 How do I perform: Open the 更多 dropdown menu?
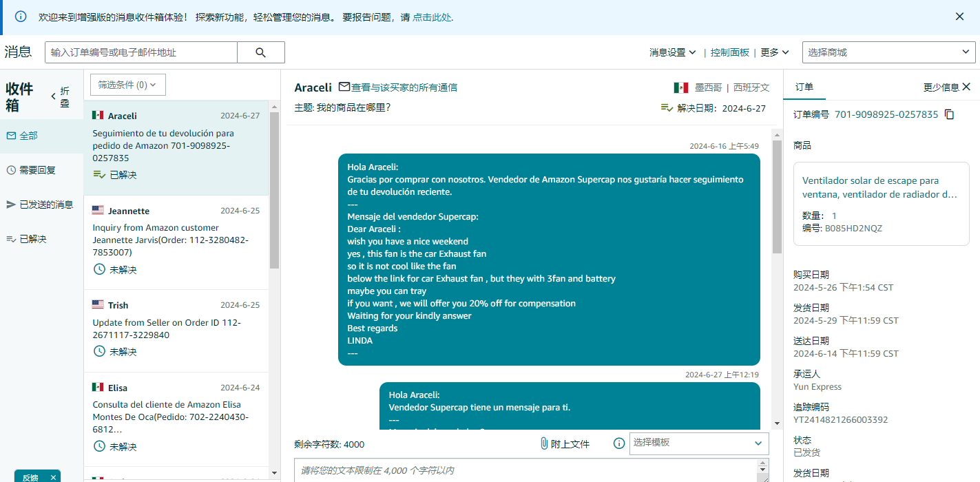point(774,52)
